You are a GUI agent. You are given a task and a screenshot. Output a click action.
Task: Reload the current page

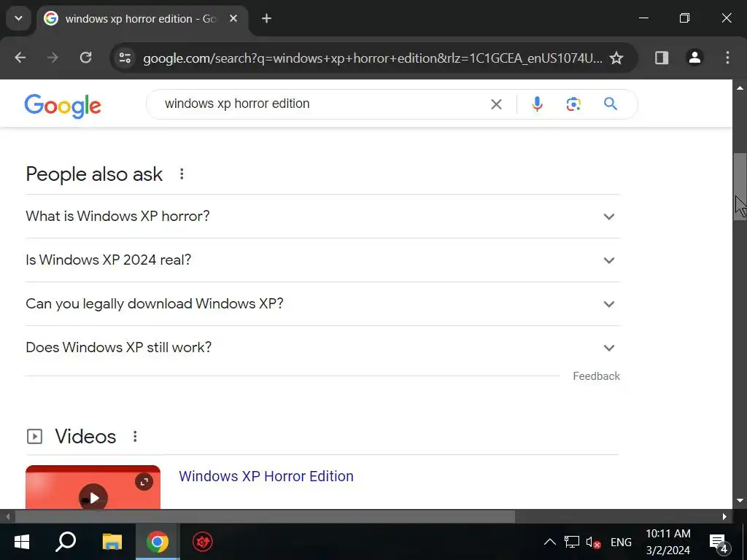tap(86, 58)
